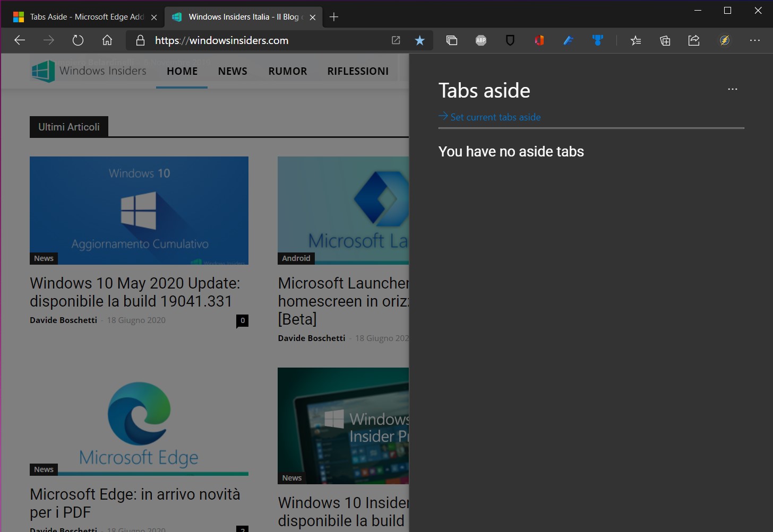The width and height of the screenshot is (773, 532).
Task: Close the Windows Insiders Italia tab
Action: pos(313,17)
